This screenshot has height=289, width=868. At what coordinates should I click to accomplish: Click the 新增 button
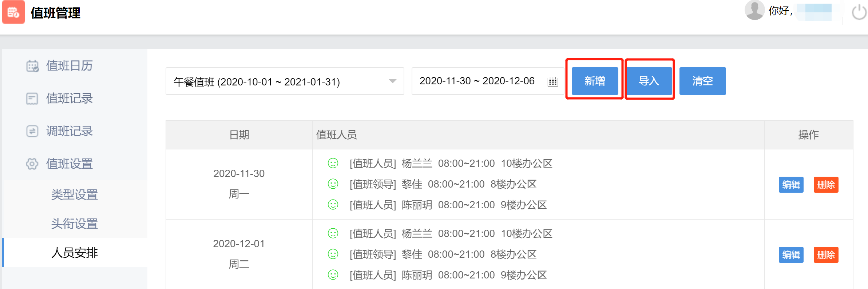pos(595,81)
